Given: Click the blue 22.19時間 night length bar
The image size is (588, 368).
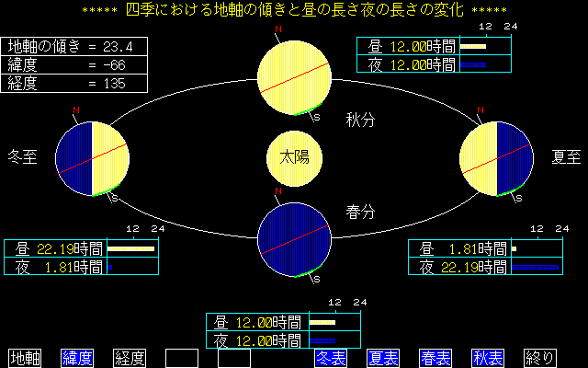Looking at the screenshot, I should click(535, 267).
